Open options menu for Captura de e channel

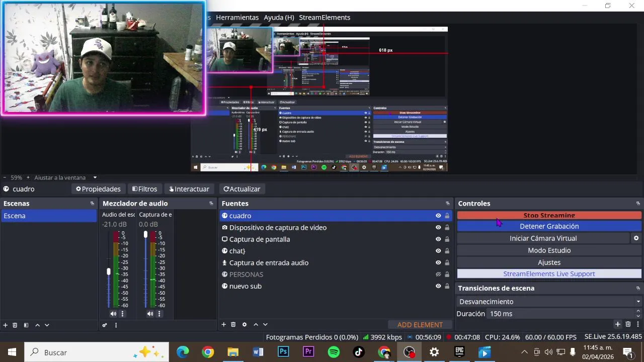pyautogui.click(x=159, y=314)
